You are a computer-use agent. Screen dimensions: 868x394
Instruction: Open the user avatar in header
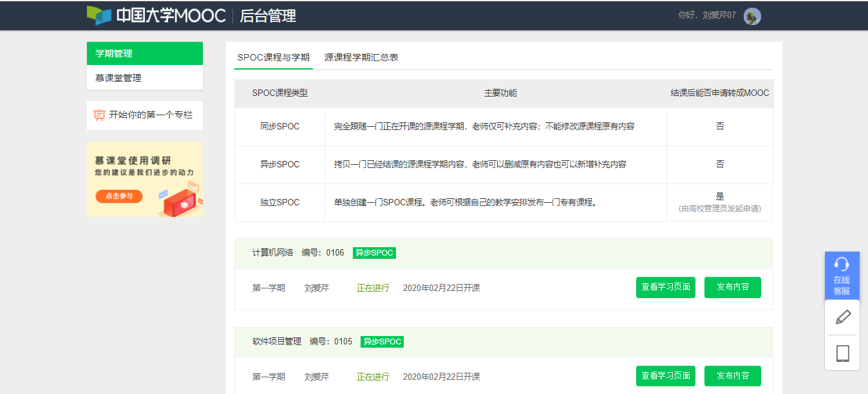(x=751, y=16)
